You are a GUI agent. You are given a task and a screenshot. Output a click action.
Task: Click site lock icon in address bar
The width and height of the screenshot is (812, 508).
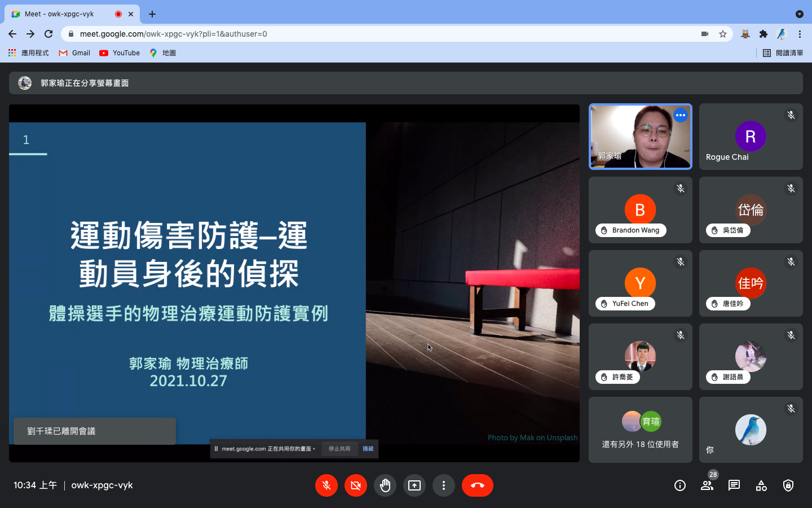[71, 34]
